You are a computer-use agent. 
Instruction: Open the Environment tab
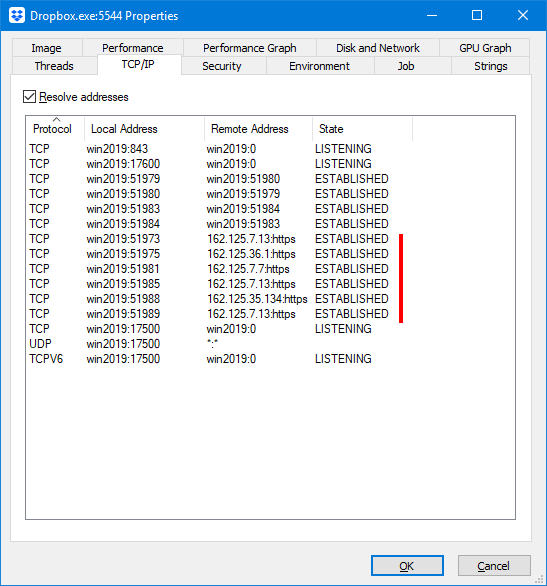[x=320, y=66]
